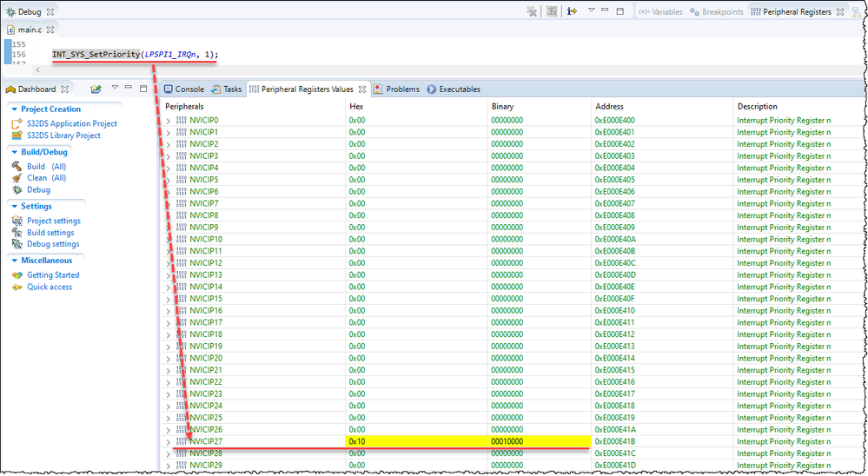
Task: Click the Quick access key icon
Action: point(17,287)
